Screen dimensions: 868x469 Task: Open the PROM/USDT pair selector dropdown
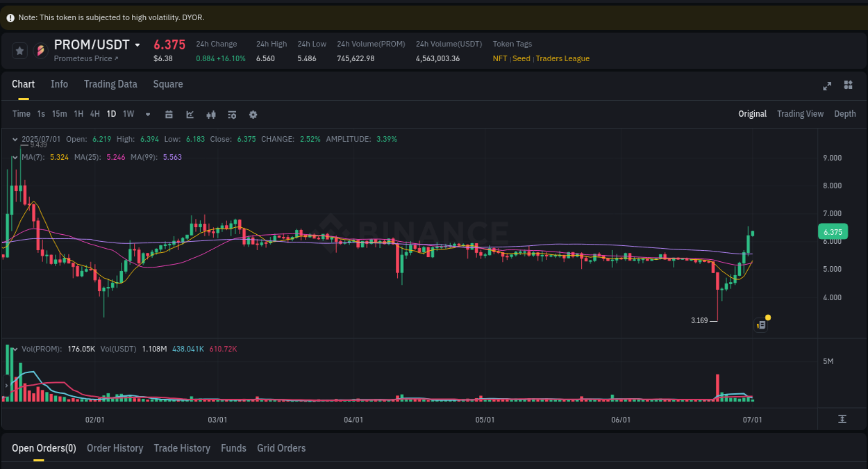point(97,44)
